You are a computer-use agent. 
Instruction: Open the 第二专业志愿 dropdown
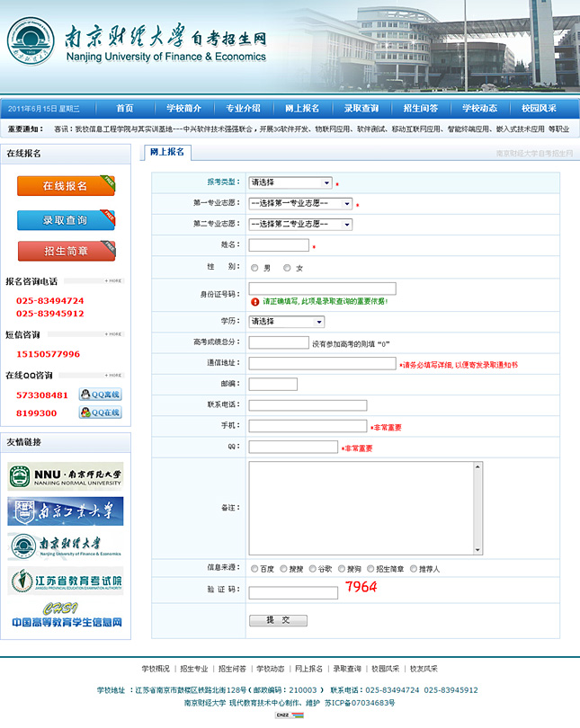coord(300,225)
